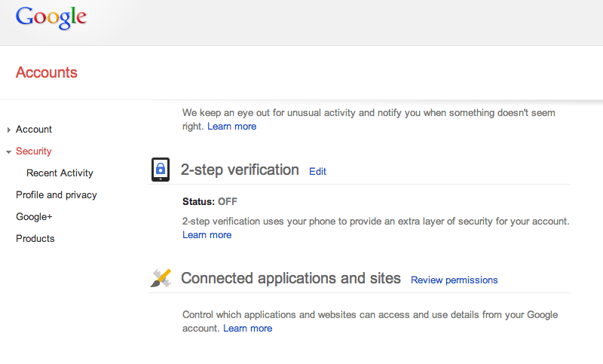
Task: Open the Account sidebar item
Action: pyautogui.click(x=34, y=130)
